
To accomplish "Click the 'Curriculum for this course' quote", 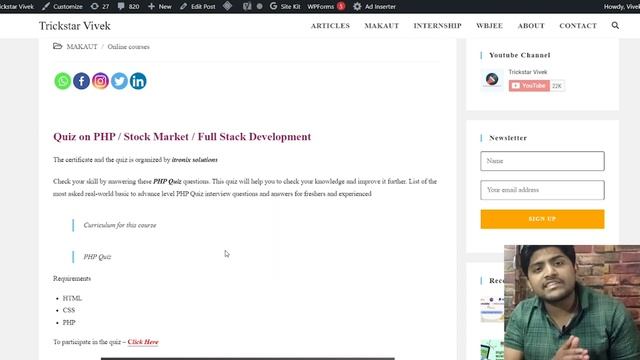I will pyautogui.click(x=120, y=225).
